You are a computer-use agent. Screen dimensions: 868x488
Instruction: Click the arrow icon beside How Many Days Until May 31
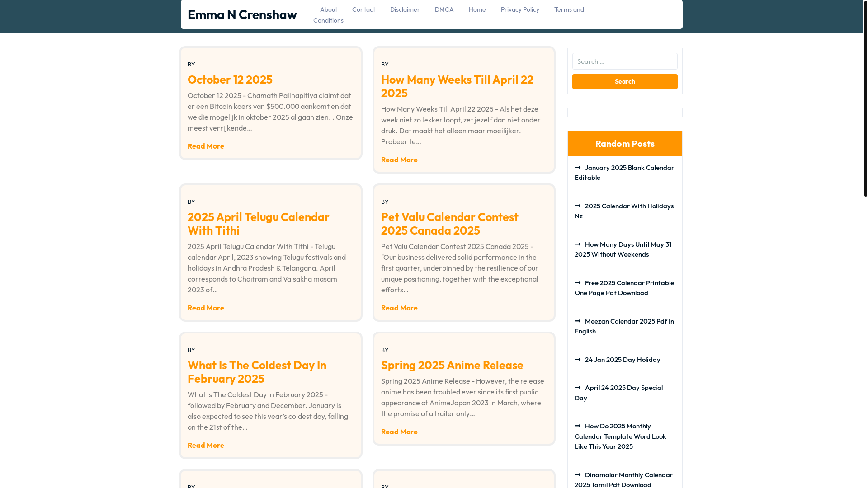(x=578, y=244)
